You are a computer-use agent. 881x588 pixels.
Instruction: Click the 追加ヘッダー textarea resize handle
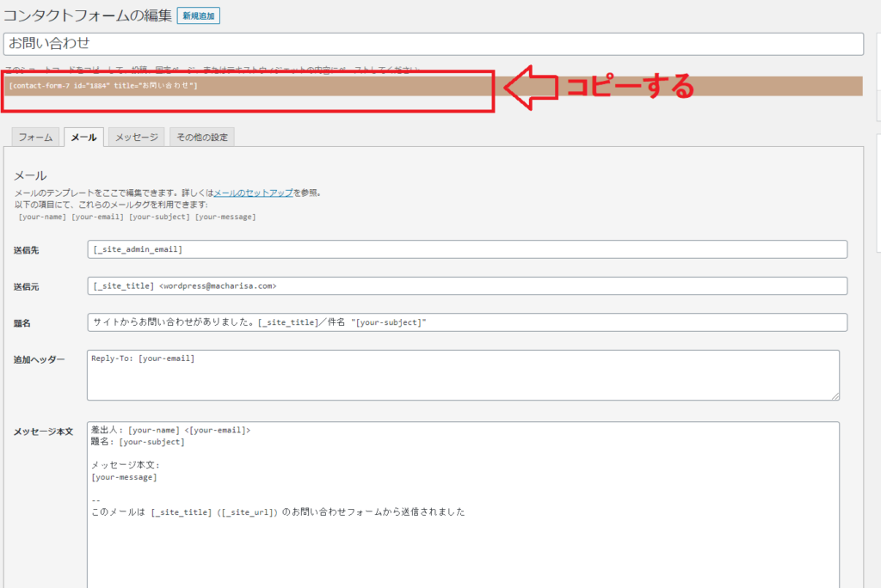coord(835,395)
